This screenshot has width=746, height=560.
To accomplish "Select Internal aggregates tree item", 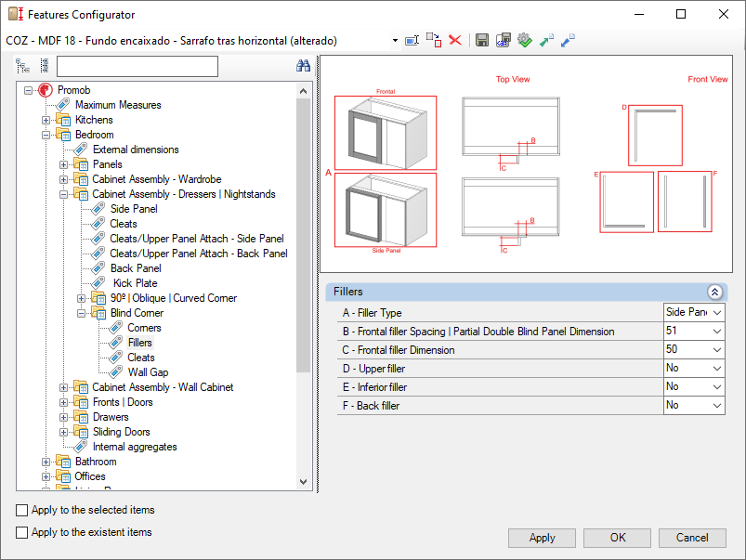I will [x=135, y=447].
